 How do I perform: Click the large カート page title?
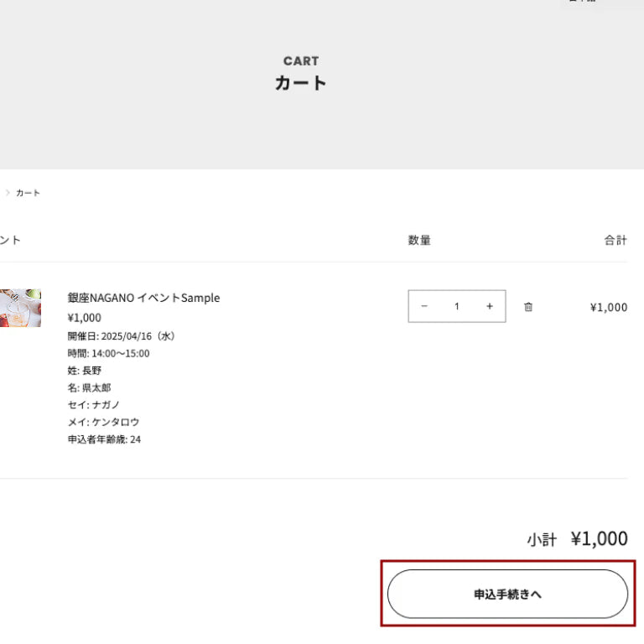(x=301, y=83)
